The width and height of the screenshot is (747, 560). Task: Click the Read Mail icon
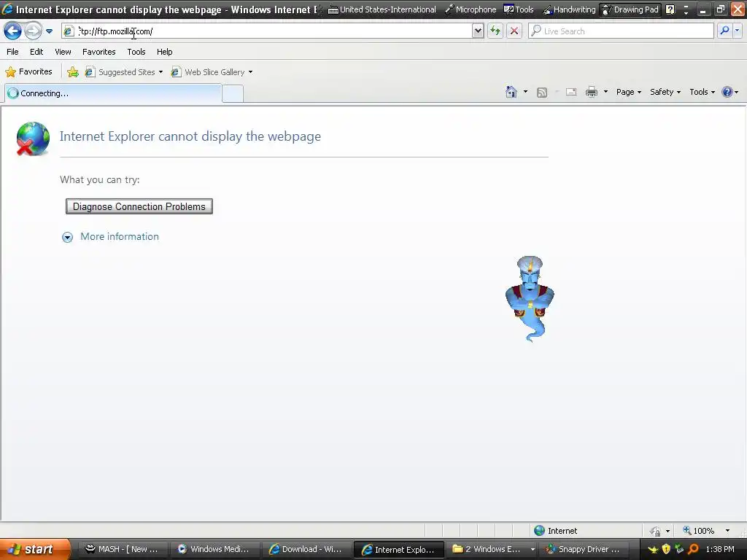point(571,92)
